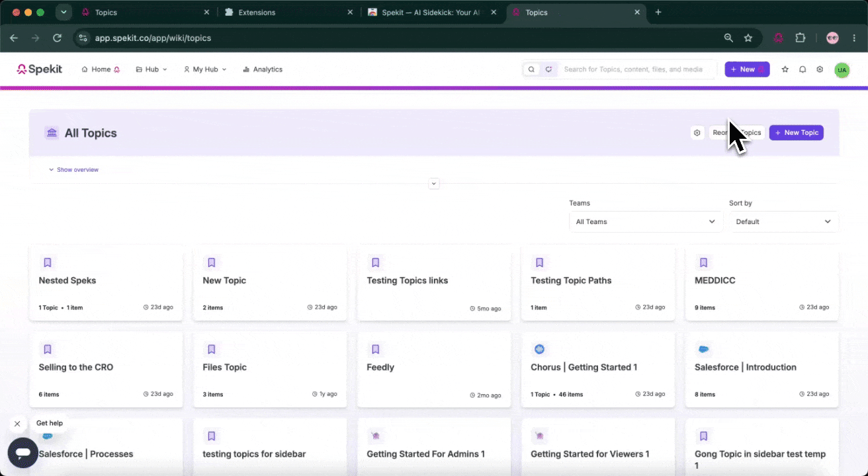Click the Get help bubble
Viewport: 868px width, 476px height.
tap(50, 423)
